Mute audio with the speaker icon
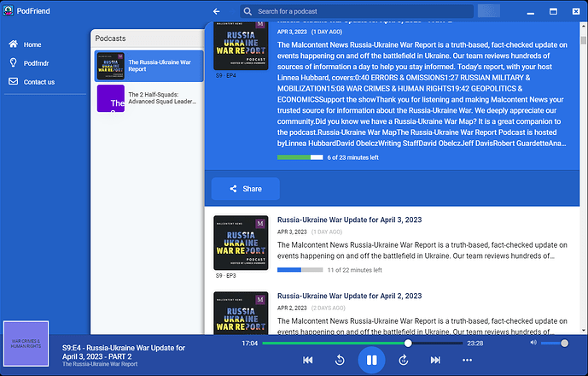This screenshot has height=376, width=588. (533, 343)
